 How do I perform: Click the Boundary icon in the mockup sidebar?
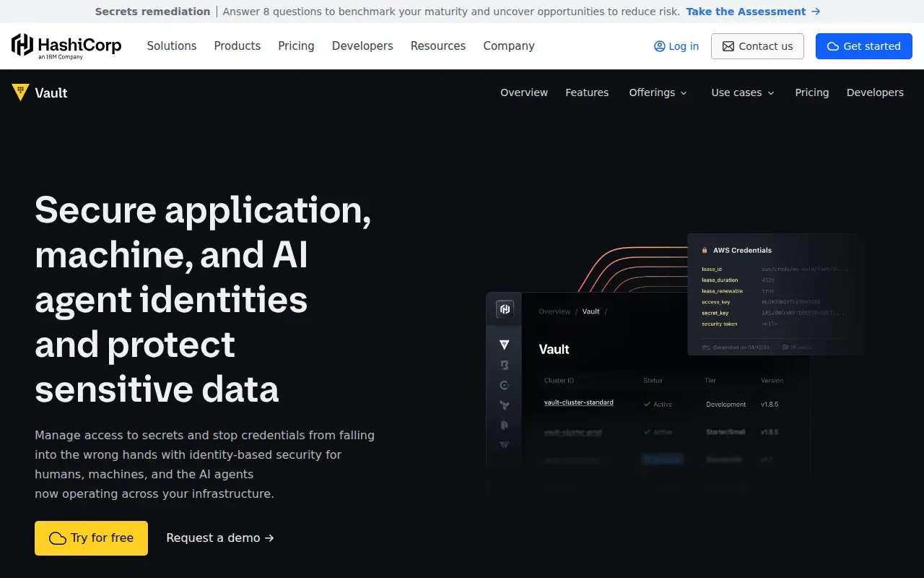pyautogui.click(x=505, y=365)
